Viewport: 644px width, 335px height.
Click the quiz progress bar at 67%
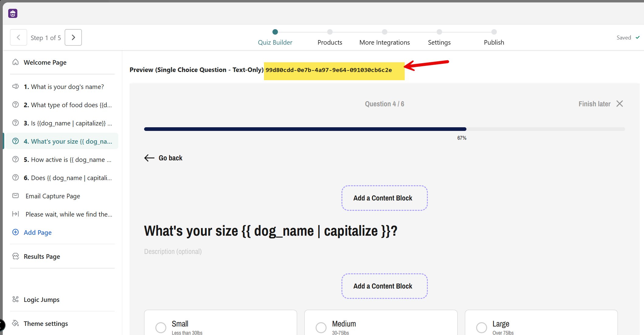tap(384, 129)
